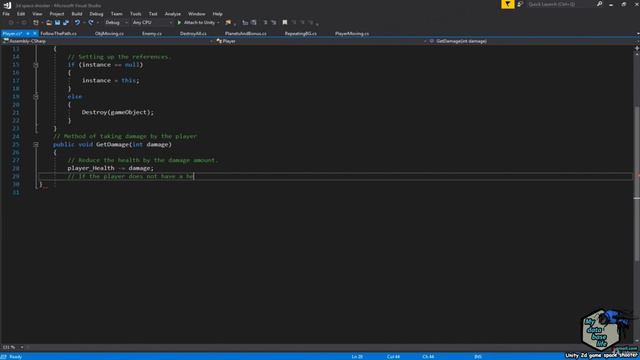Switch to the Enemy.cs tab
Viewport: 640px width, 360px height.
click(152, 33)
